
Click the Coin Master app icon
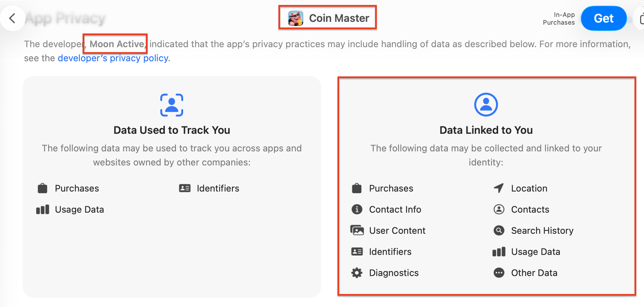click(x=295, y=18)
